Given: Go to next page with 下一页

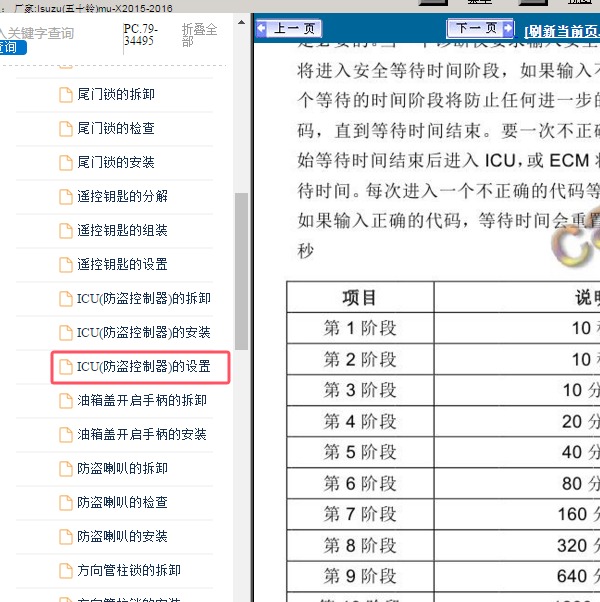Looking at the screenshot, I should [480, 28].
